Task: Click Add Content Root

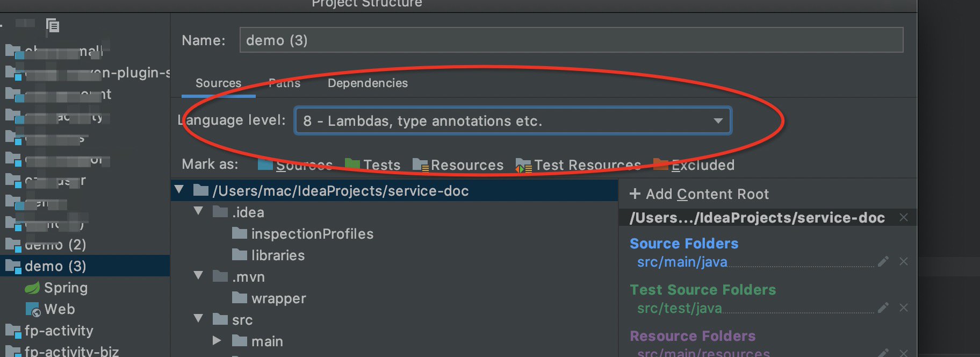Action: (x=699, y=194)
